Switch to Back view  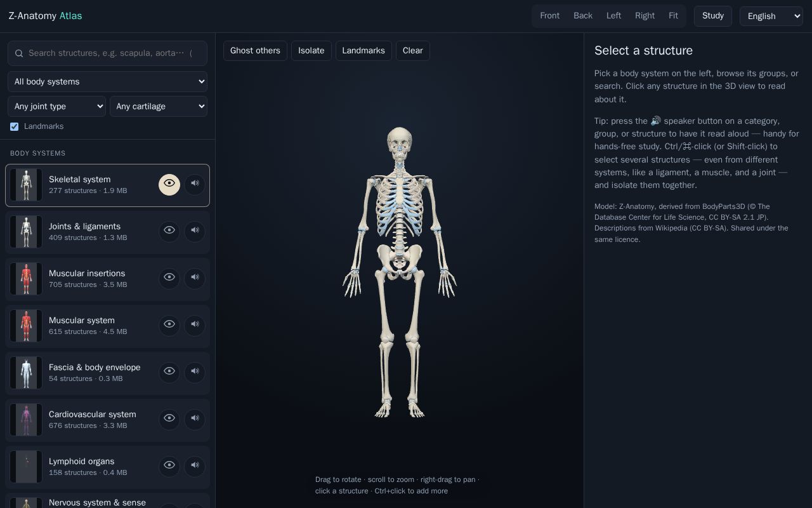click(x=583, y=16)
